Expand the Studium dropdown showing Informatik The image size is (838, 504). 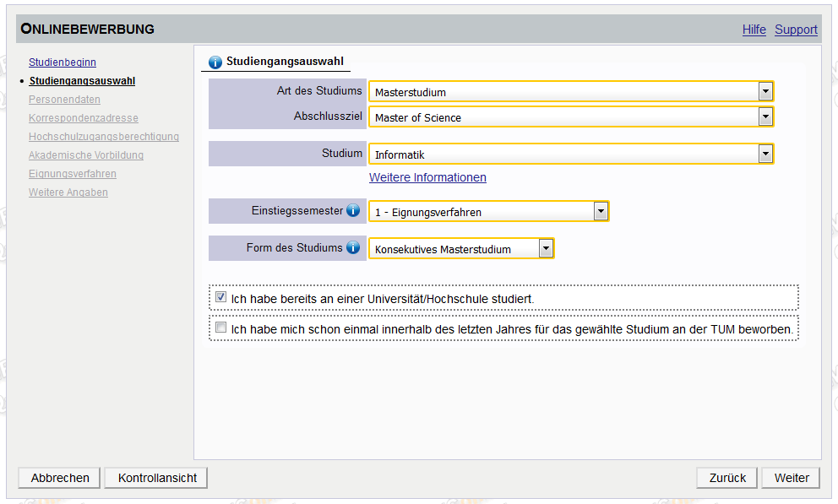click(x=765, y=154)
